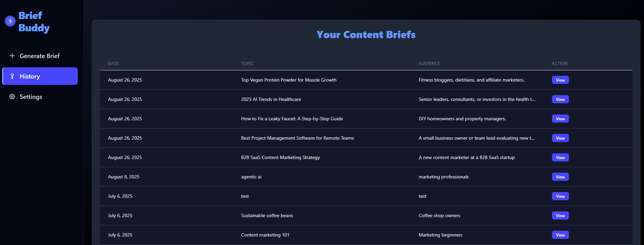
Task: Click the DATE column header
Action: coord(113,64)
